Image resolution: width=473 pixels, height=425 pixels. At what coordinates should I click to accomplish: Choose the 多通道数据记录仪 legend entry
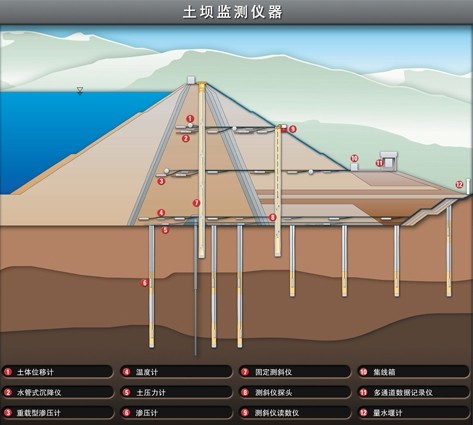click(413, 392)
